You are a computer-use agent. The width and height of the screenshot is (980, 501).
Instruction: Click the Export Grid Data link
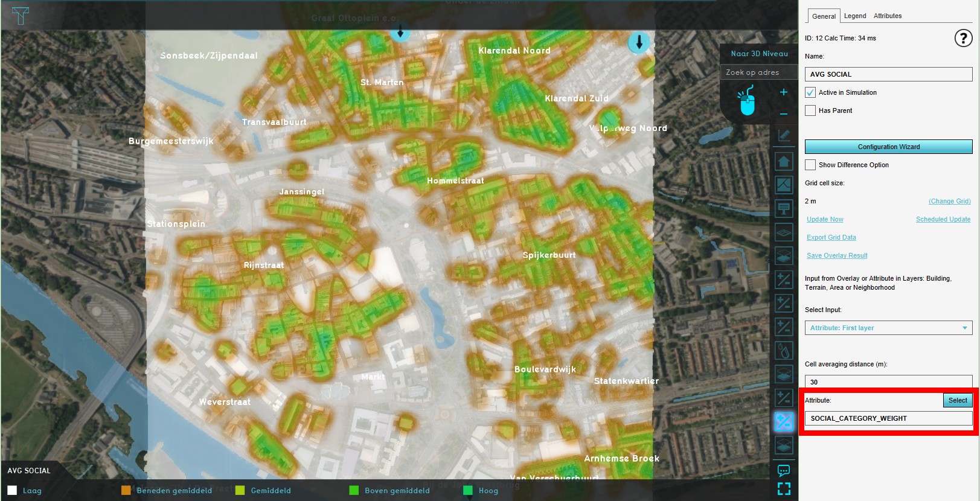[x=831, y=237]
